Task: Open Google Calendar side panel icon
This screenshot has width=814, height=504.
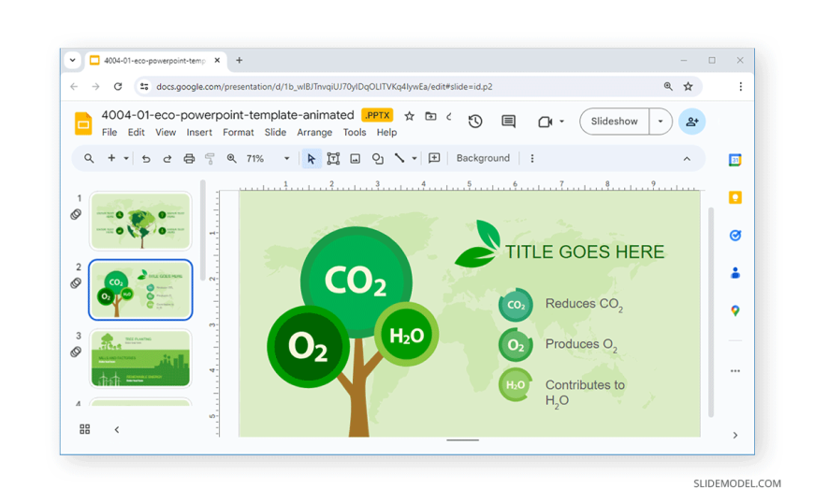Action: tap(735, 161)
